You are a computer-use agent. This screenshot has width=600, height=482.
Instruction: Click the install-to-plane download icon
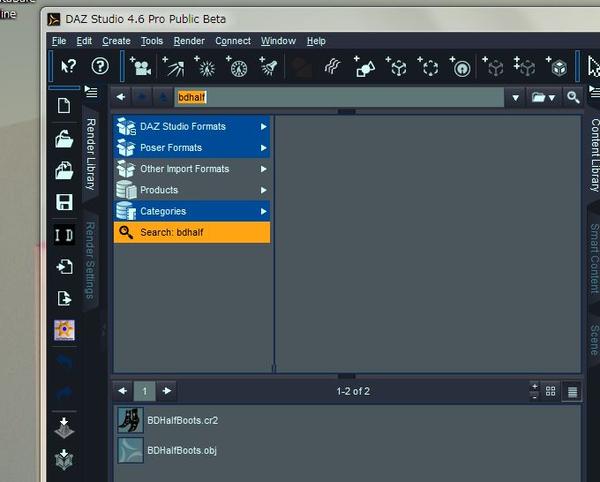tap(64, 427)
